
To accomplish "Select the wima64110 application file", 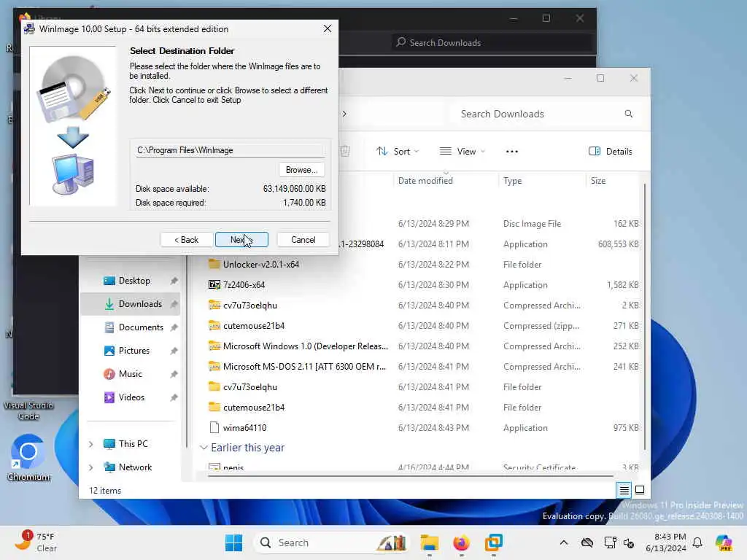I will (x=245, y=428).
